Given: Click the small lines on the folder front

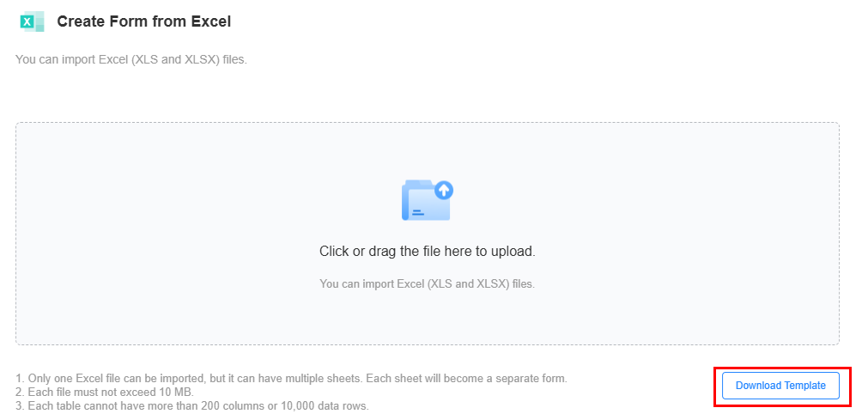Looking at the screenshot, I should tap(418, 212).
